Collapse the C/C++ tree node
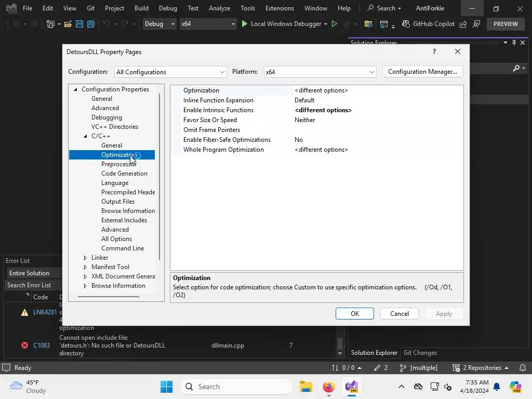This screenshot has width=532, height=399. click(85, 136)
